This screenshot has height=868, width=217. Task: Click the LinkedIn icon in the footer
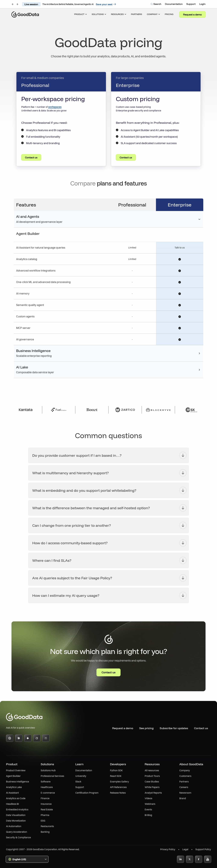pos(181,859)
